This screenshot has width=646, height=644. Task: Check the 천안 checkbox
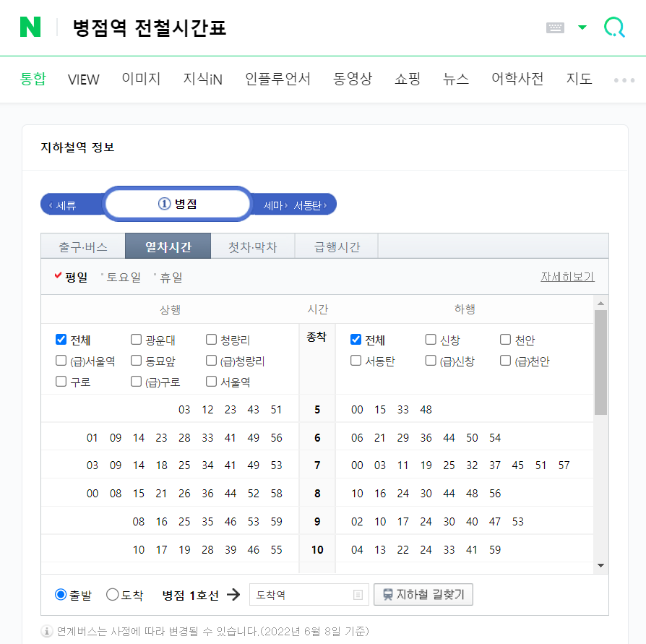coord(506,340)
